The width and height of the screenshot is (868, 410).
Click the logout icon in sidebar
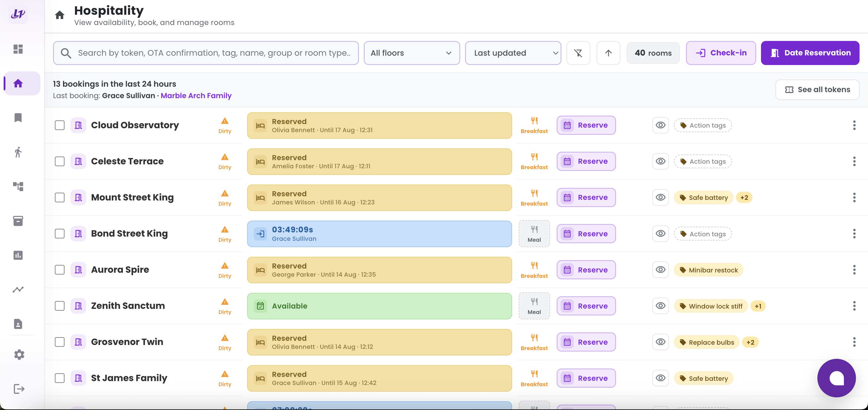coord(19,389)
